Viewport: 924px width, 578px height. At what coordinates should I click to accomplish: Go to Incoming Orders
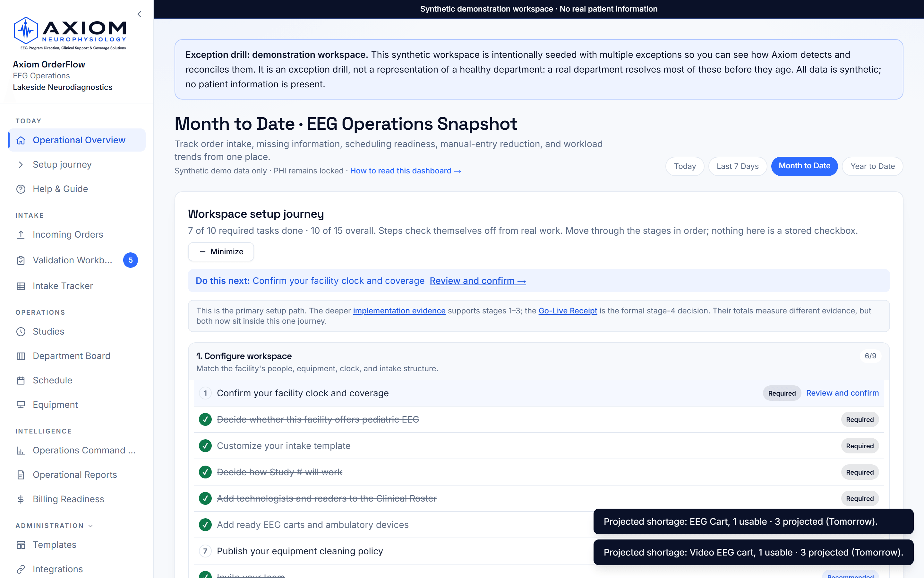pos(76,235)
